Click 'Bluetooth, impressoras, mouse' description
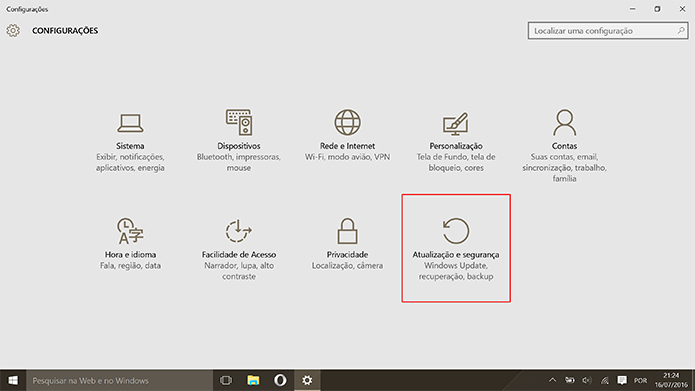This screenshot has height=391, width=695. (x=239, y=162)
